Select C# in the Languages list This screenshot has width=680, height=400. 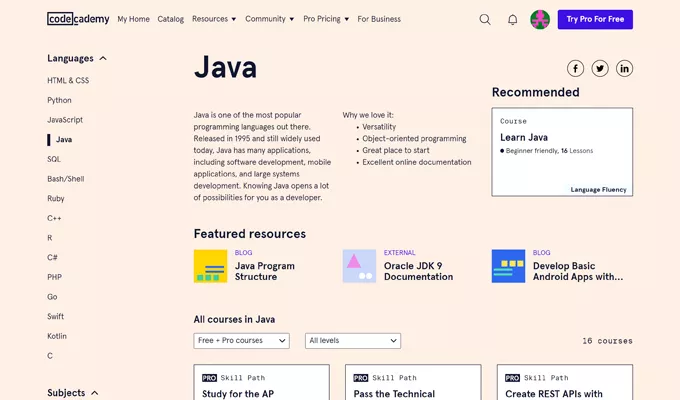(x=52, y=257)
